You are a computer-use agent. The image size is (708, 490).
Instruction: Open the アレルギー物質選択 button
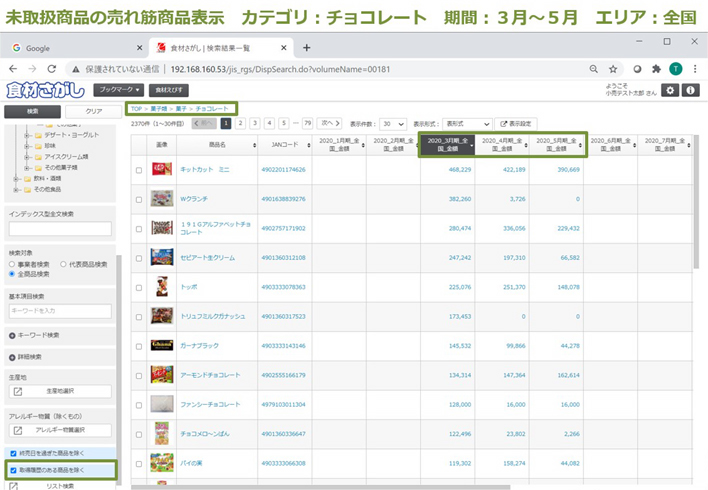(x=60, y=430)
